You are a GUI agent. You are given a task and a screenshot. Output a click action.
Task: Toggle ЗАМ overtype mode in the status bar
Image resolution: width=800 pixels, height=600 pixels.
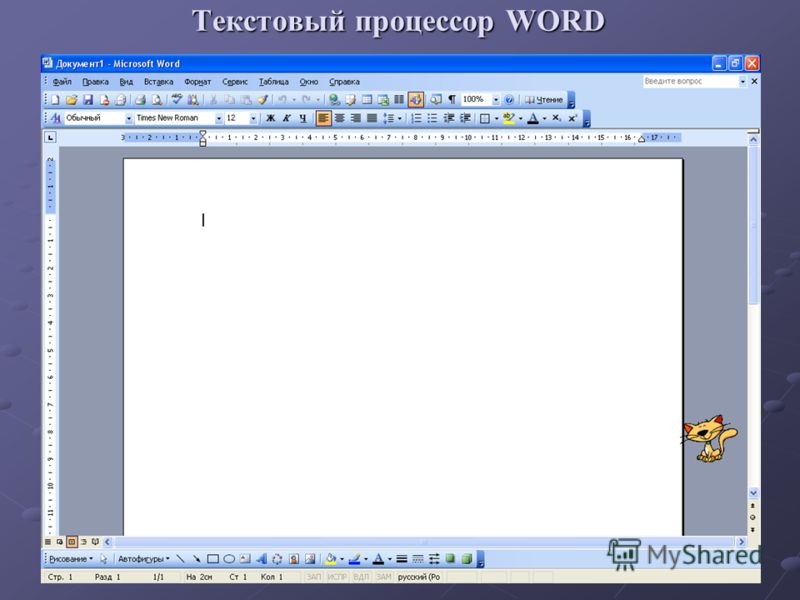[x=383, y=577]
